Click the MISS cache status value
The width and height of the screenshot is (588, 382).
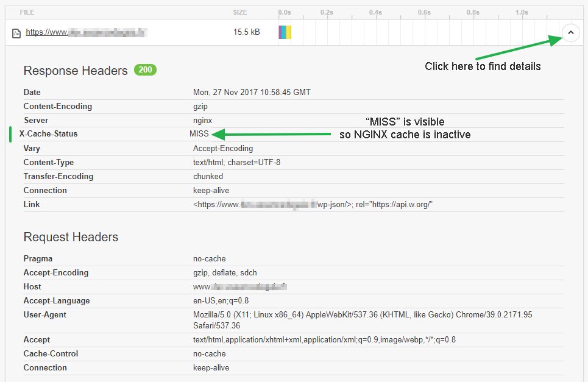click(199, 134)
